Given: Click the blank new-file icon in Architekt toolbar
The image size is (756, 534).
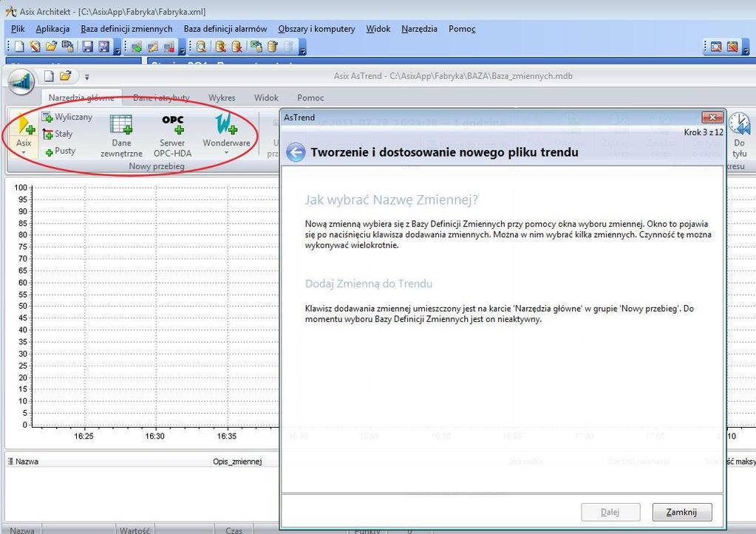Looking at the screenshot, I should coord(19,47).
